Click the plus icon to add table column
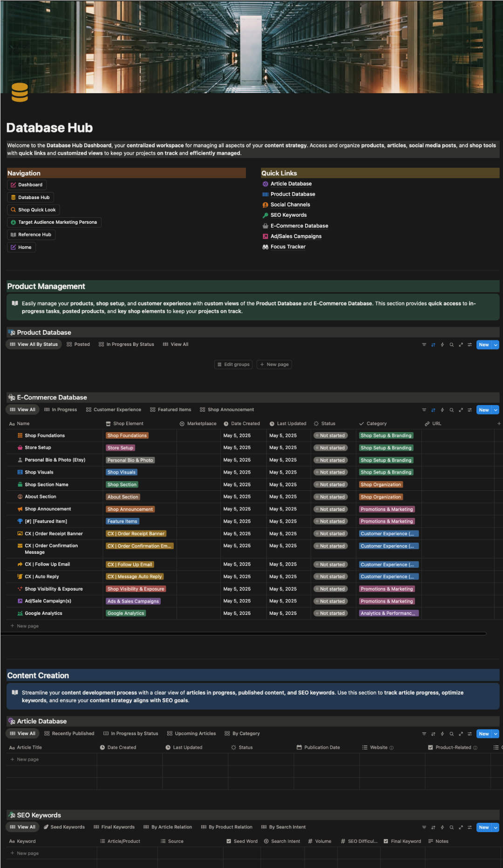The height and width of the screenshot is (868, 503). coord(499,424)
